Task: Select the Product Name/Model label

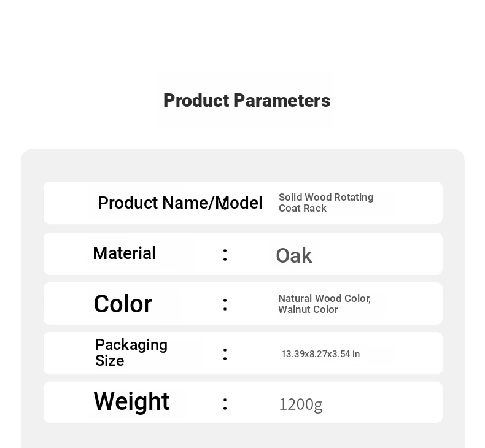Action: click(x=180, y=203)
